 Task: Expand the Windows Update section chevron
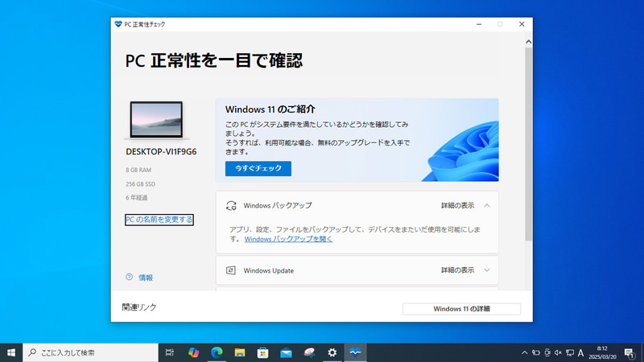point(487,270)
